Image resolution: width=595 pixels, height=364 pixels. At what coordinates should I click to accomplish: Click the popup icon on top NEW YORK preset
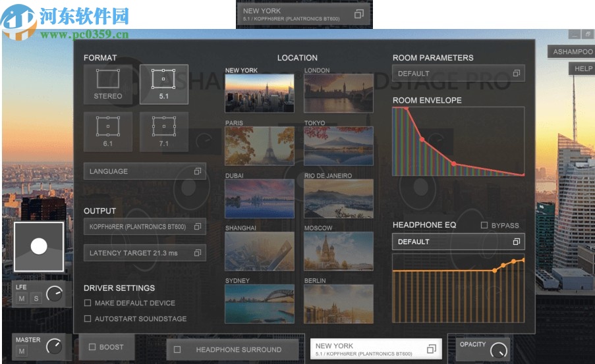(358, 14)
